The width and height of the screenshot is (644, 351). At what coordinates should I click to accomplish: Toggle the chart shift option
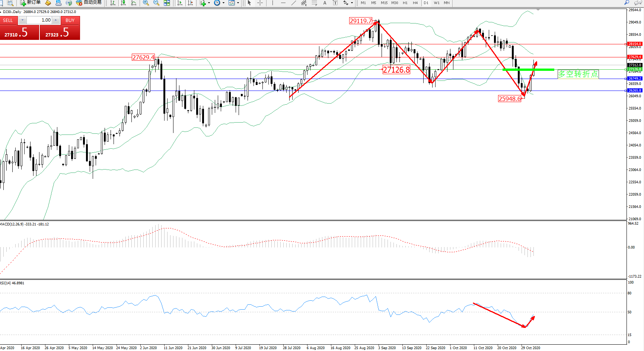coord(190,3)
